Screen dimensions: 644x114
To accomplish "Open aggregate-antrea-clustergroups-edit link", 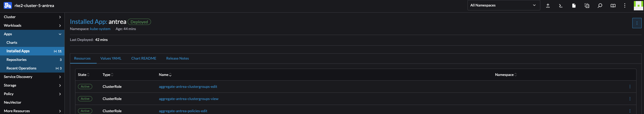I will 188,87.
